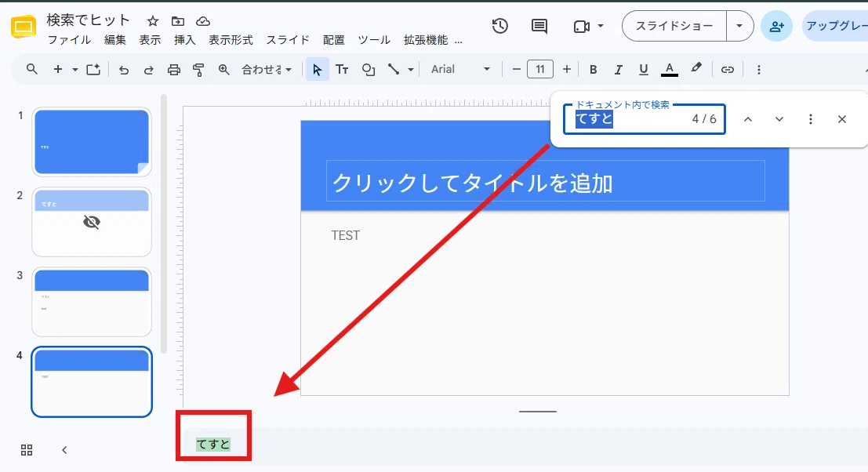Check the cloud save status icon

pos(203,21)
